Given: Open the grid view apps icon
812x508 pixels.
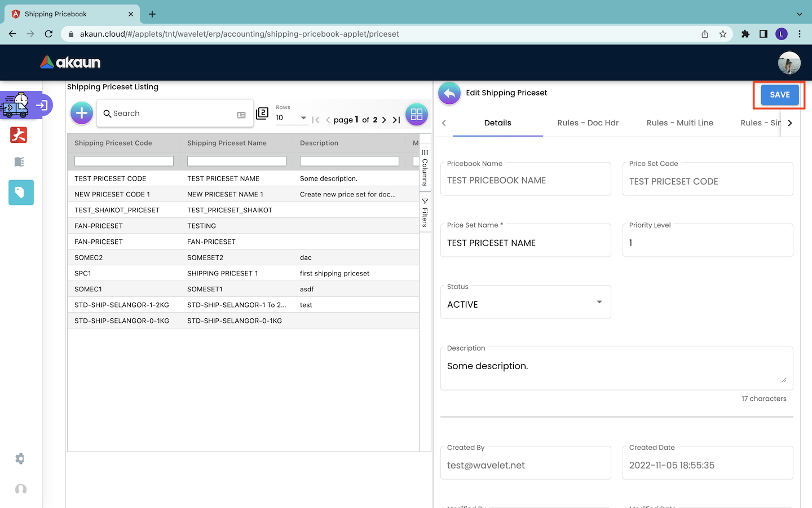Looking at the screenshot, I should click(x=417, y=114).
